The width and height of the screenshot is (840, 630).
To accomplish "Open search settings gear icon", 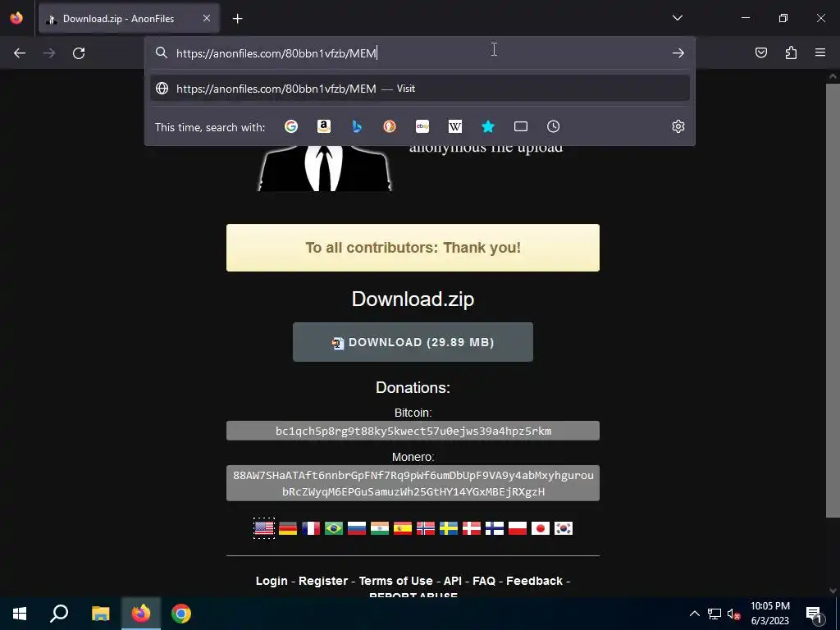I will tap(678, 126).
